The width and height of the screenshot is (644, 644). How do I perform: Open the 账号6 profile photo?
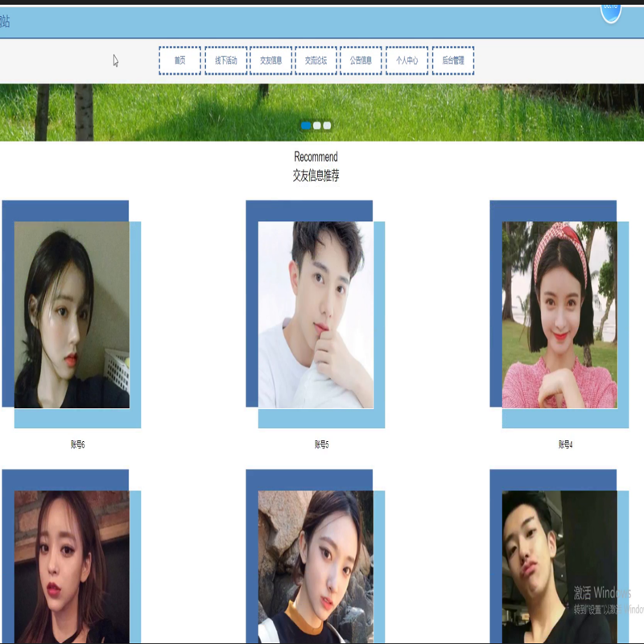(72, 315)
